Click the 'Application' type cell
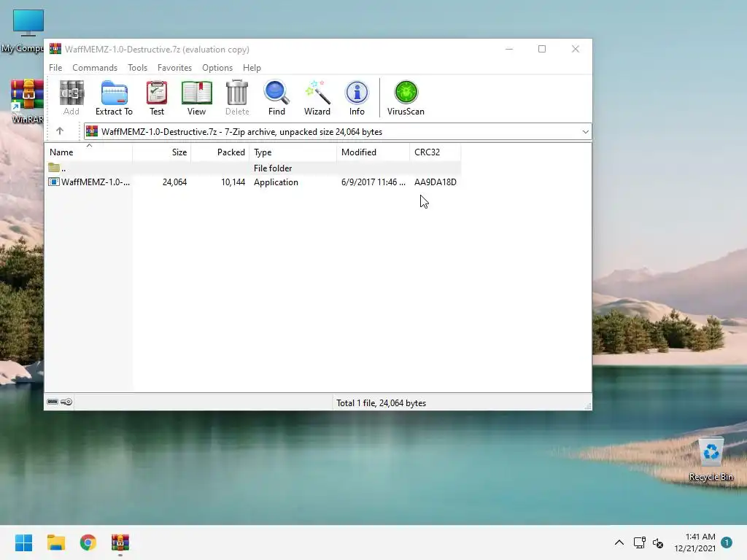The image size is (747, 560). pos(276,182)
